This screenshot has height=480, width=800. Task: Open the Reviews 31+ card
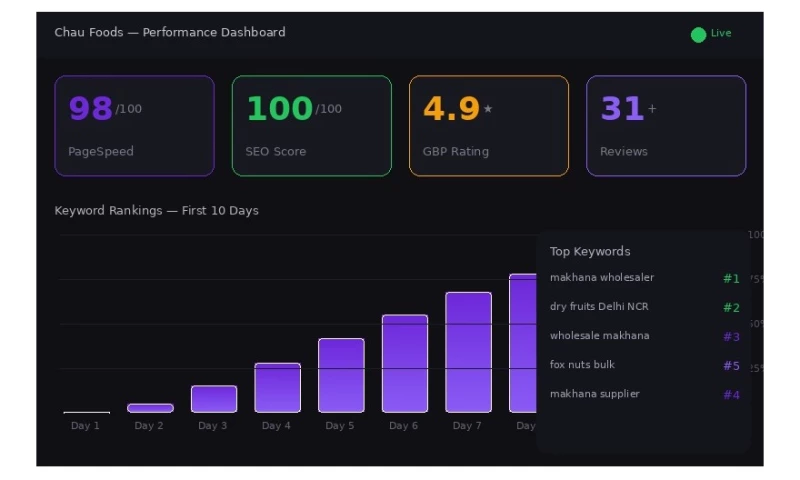[x=666, y=125]
